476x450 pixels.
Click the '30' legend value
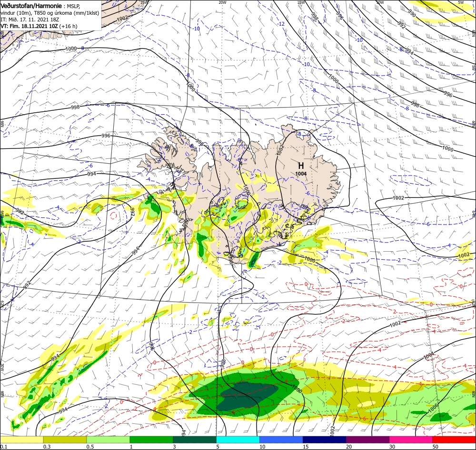click(392, 446)
